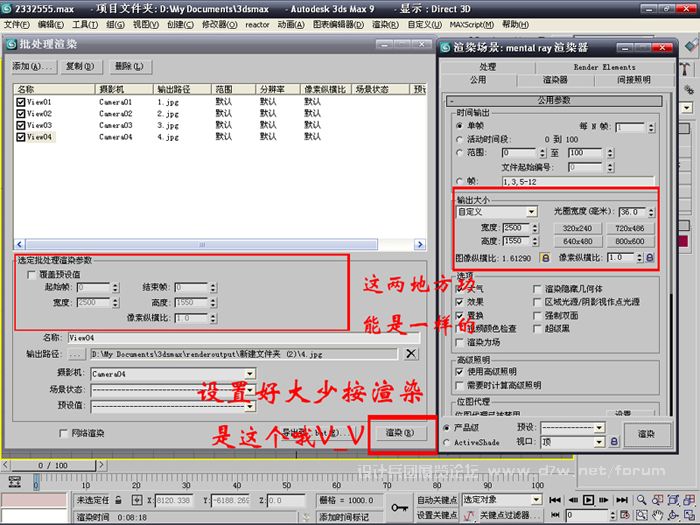This screenshot has width=700, height=525.
Task: Switch to the Render Elements tab
Action: pyautogui.click(x=604, y=67)
